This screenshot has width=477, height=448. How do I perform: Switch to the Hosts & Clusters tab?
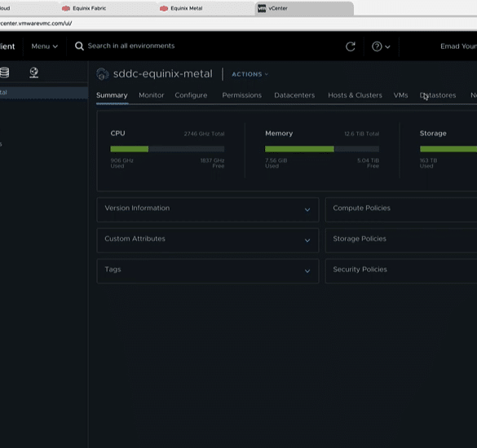355,95
